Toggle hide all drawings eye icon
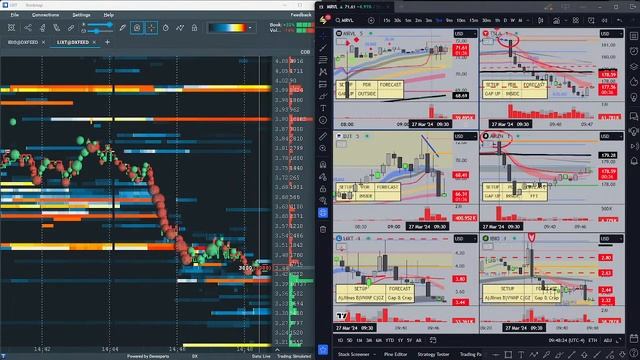The height and width of the screenshot is (360, 640). [323, 201]
